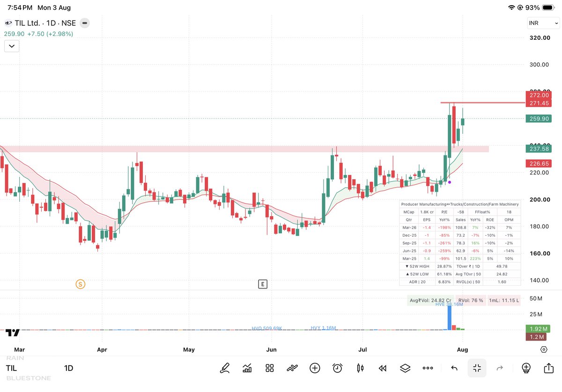Share the chart using the share icon
The height and width of the screenshot is (392, 562).
548,368
